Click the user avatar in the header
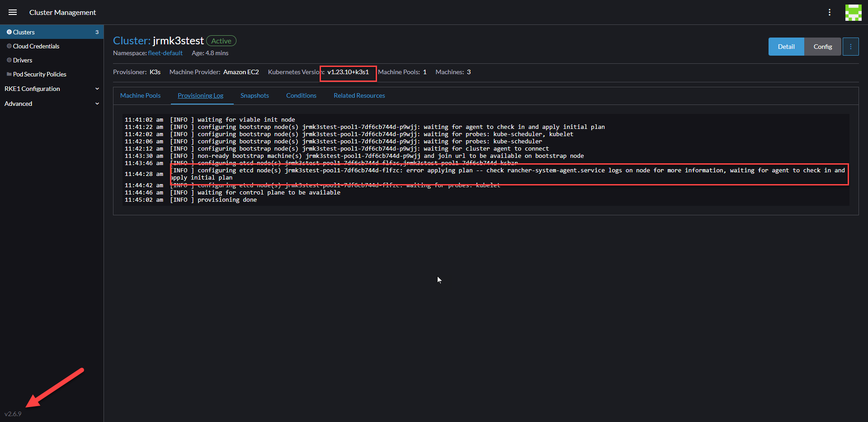 tap(854, 12)
